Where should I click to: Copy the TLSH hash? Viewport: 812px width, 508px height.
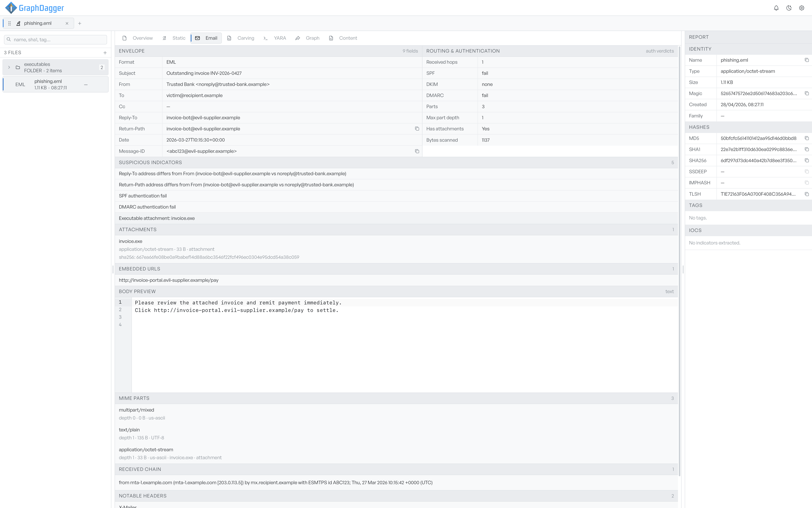[807, 194]
